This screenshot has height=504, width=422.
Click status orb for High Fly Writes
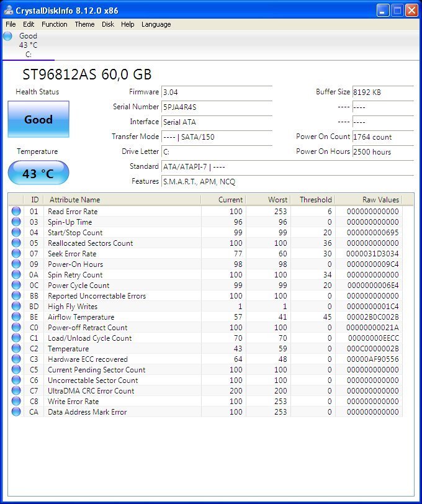(x=16, y=307)
